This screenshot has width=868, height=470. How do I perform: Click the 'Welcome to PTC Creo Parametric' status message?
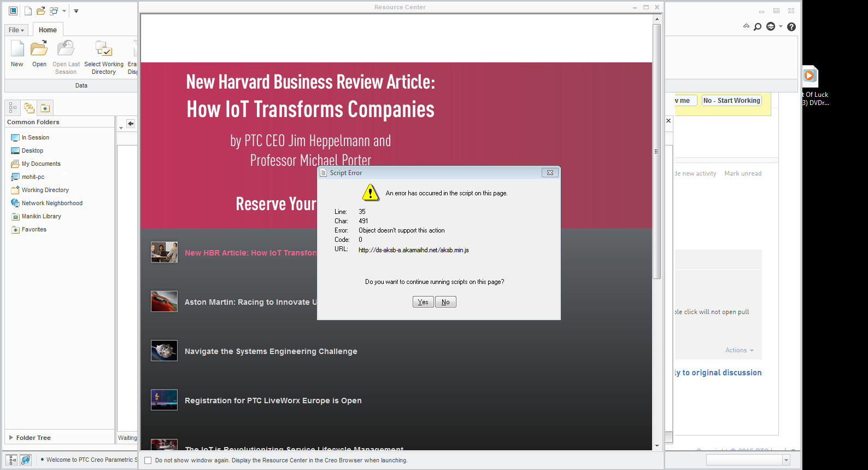point(92,460)
